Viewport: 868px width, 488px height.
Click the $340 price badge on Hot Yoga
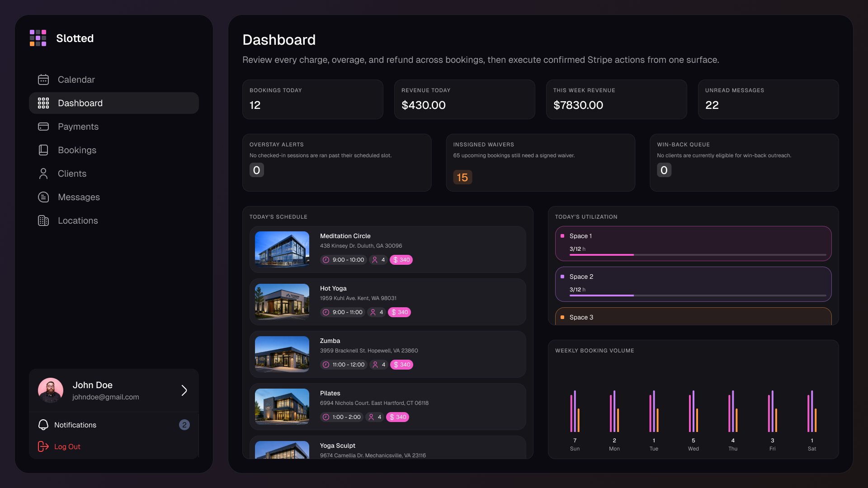(x=399, y=312)
